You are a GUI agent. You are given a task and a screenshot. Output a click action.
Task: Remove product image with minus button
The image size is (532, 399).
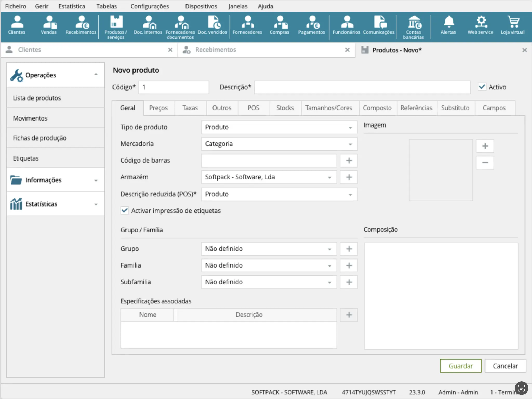485,163
